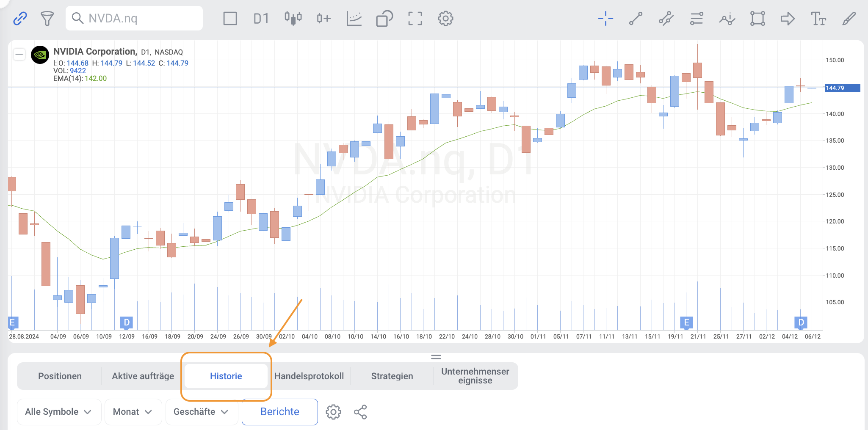Click the NVIDIA Corporation chart title
This screenshot has height=430, width=868.
click(95, 52)
